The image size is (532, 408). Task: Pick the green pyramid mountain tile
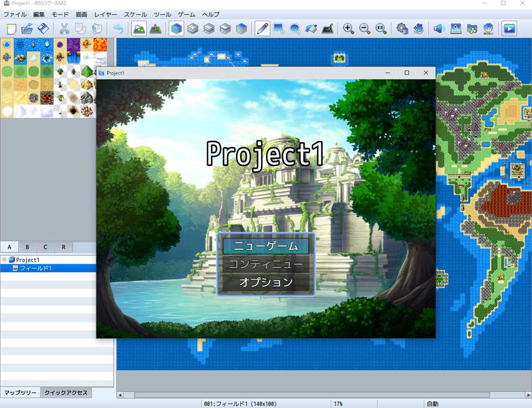(x=87, y=71)
